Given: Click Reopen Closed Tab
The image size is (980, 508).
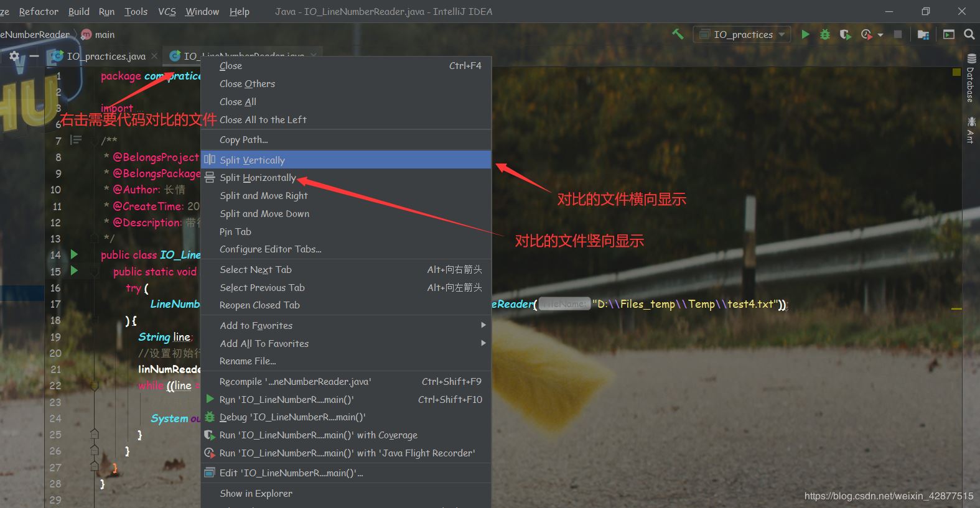Looking at the screenshot, I should click(x=346, y=305).
